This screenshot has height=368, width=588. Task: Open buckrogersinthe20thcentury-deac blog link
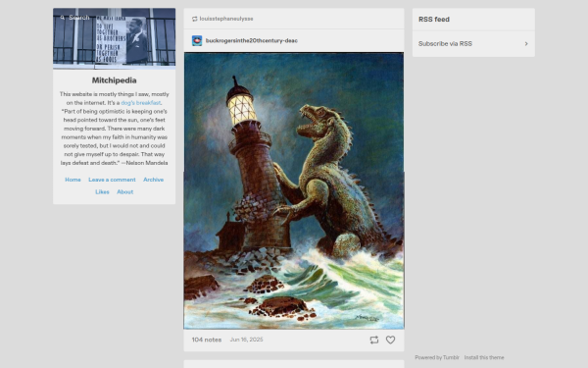pyautogui.click(x=252, y=40)
